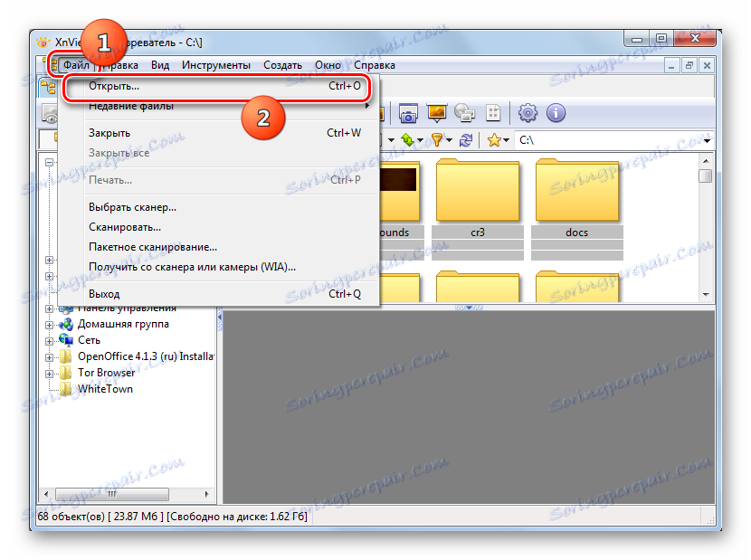Expand the Сеть tree node

50,341
